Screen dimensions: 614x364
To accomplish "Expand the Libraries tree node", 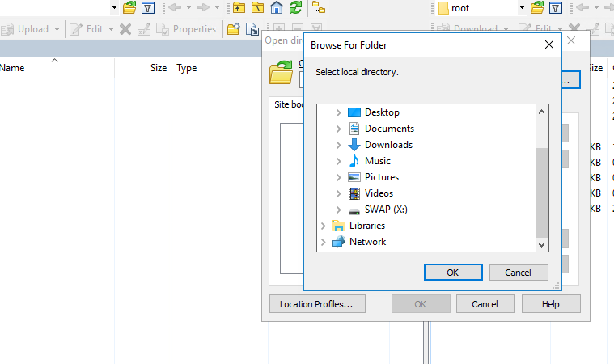I will point(324,226).
